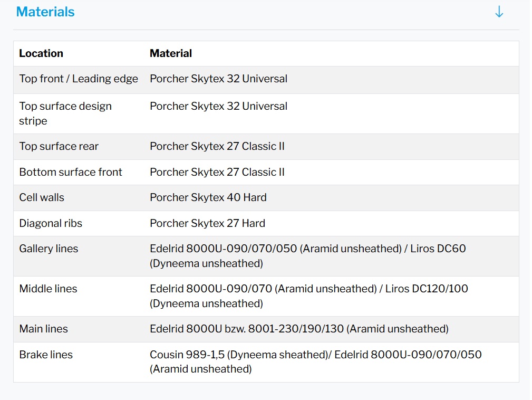Click the Brake lines label
Screen dimensions: 532x400
(46, 355)
